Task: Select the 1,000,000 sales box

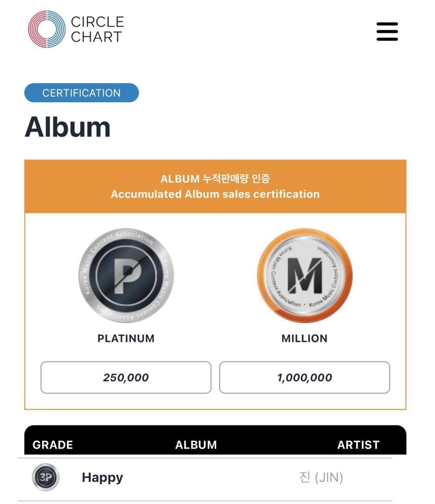Action: pos(304,377)
